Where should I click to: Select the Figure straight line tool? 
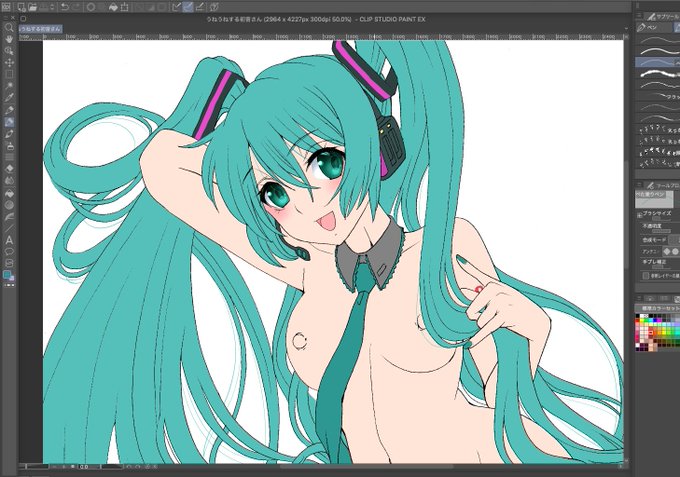point(9,228)
